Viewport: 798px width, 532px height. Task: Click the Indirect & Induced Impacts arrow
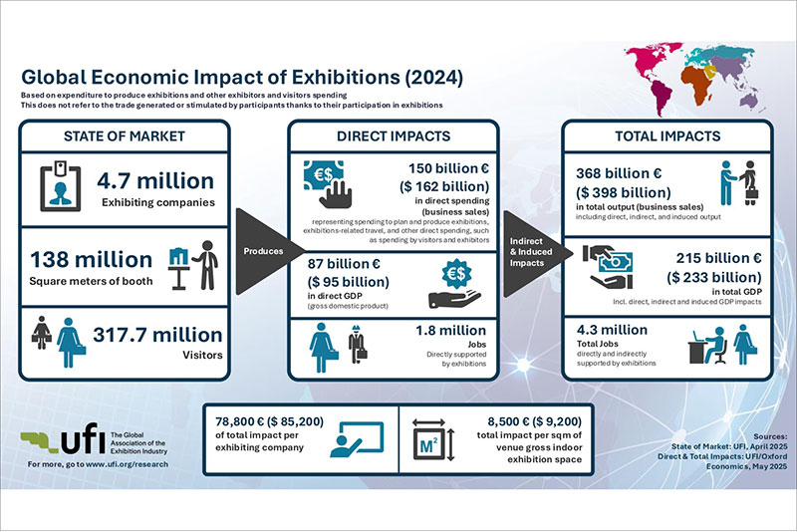[x=533, y=252]
